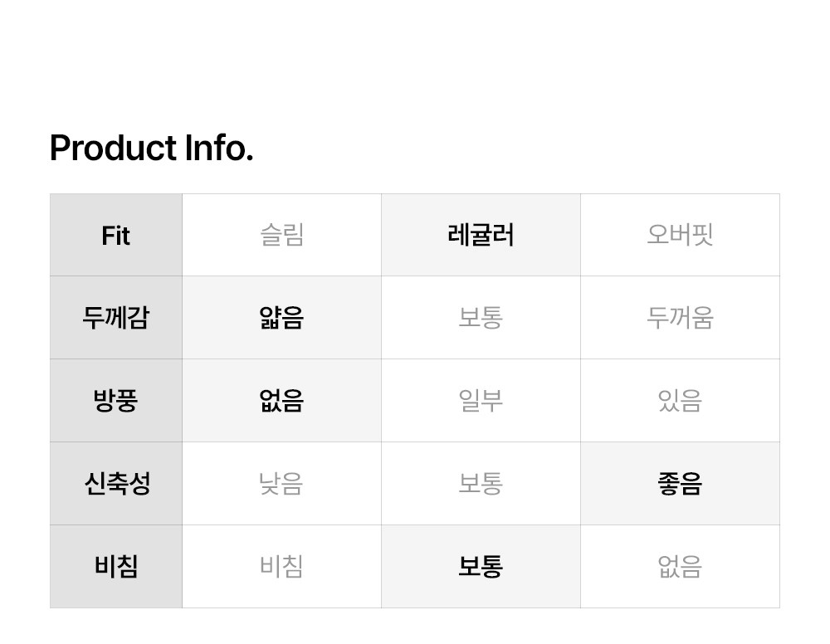This screenshot has width=830, height=644.
Task: Click the 방풍 row header
Action: (116, 401)
